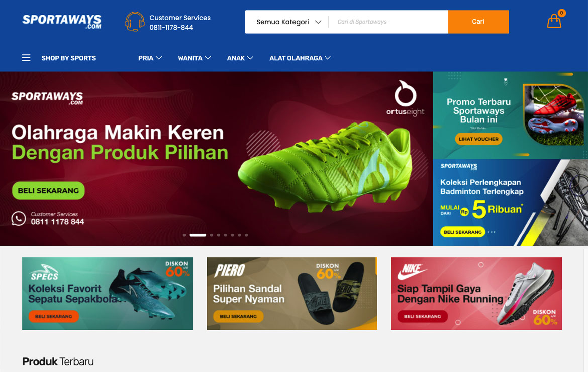Select the first carousel slide dot
This screenshot has width=588, height=372.
pyautogui.click(x=184, y=235)
